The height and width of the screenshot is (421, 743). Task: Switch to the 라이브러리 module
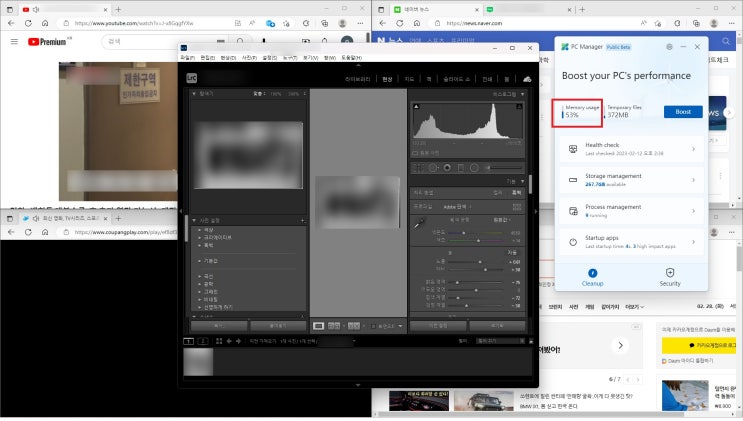tap(357, 78)
